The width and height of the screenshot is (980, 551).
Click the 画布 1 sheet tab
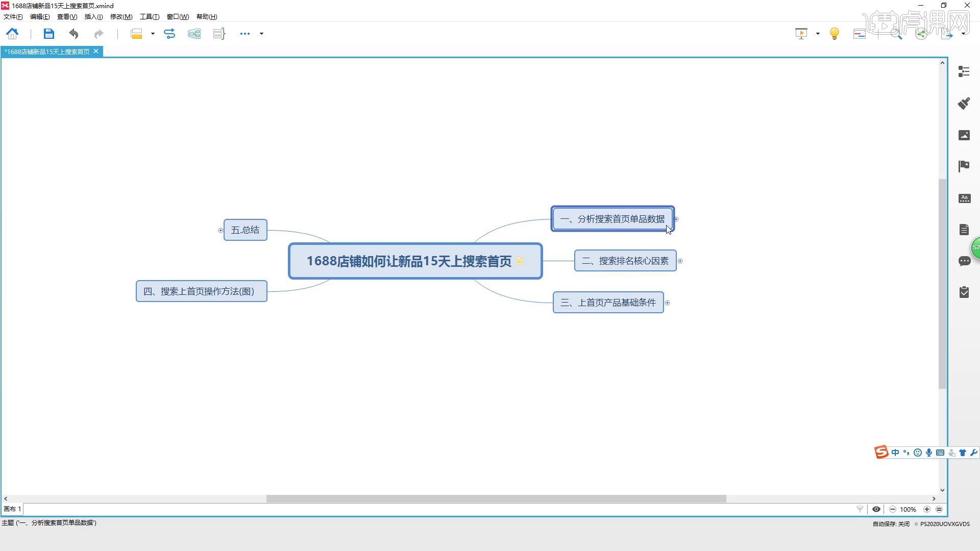[x=12, y=509]
